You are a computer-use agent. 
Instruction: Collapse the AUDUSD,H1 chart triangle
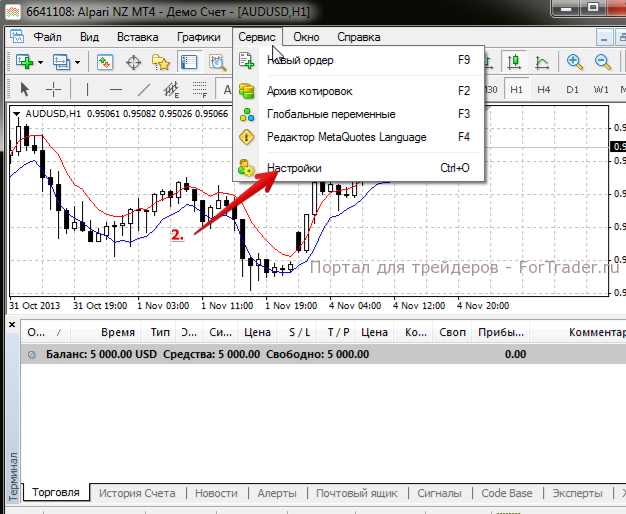16,114
